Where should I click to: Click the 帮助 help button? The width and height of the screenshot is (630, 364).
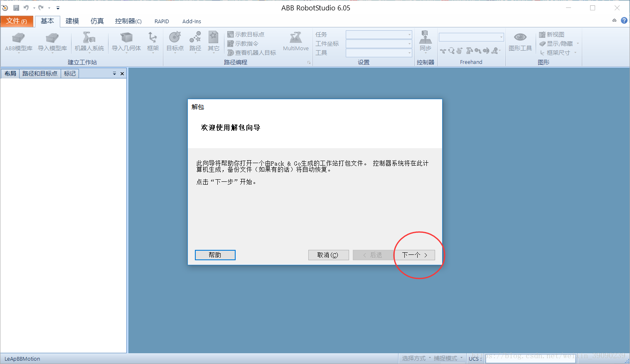(215, 255)
